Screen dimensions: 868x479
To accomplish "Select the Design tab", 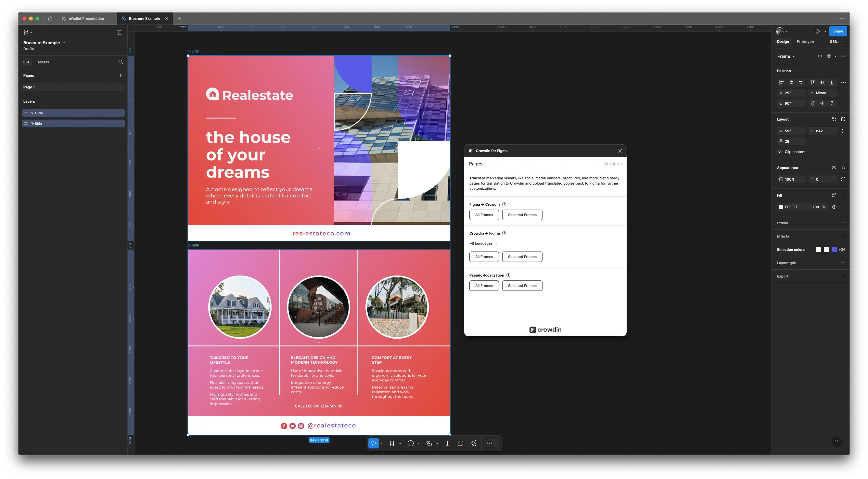I will coord(783,41).
